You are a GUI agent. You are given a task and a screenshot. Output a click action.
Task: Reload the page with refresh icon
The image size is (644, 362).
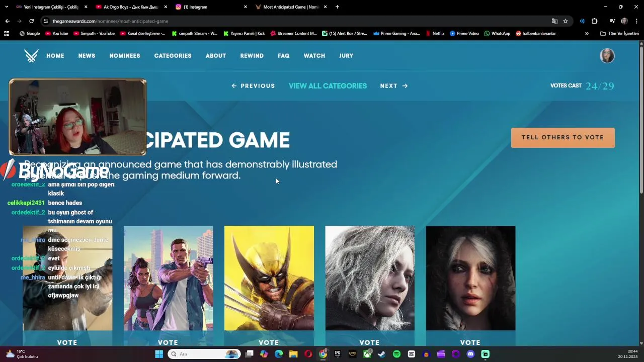tap(31, 21)
